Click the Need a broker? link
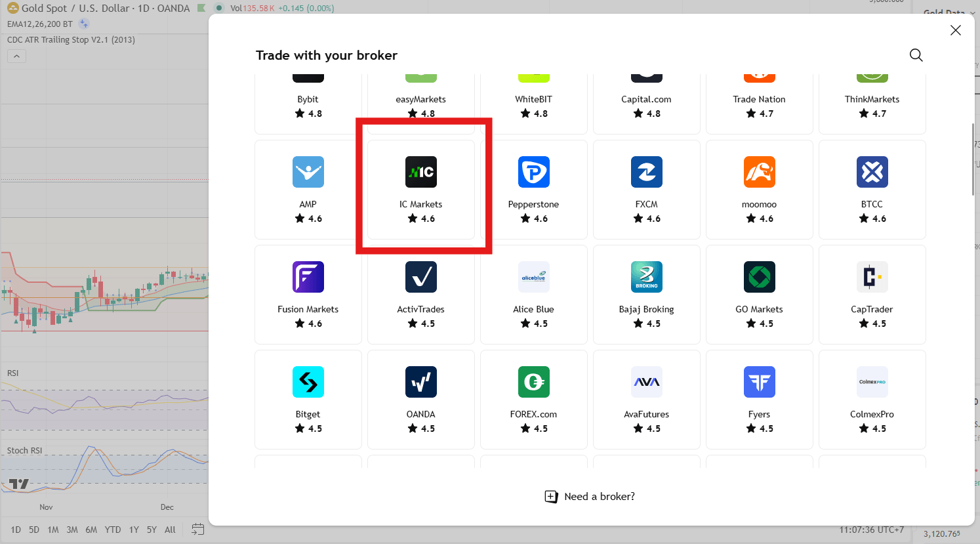 click(x=590, y=497)
